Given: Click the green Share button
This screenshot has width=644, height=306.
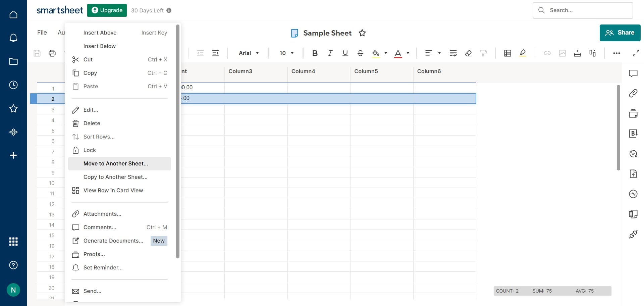Looking at the screenshot, I should (x=620, y=33).
